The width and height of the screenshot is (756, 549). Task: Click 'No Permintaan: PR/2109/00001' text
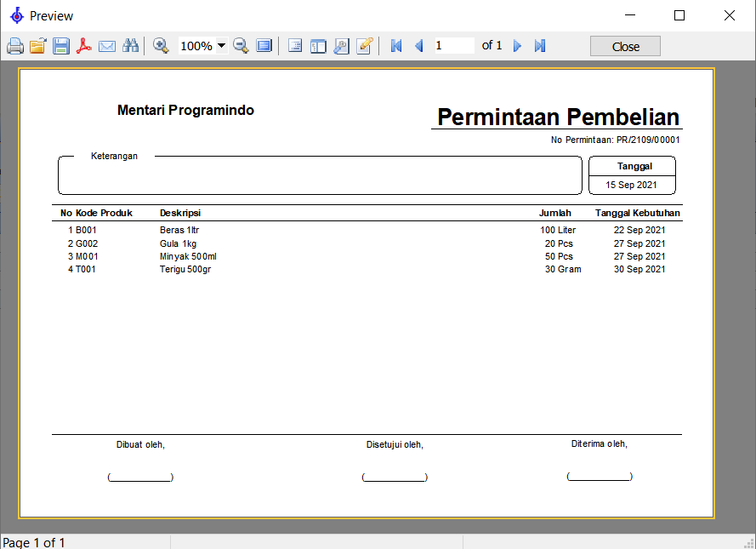(x=615, y=140)
